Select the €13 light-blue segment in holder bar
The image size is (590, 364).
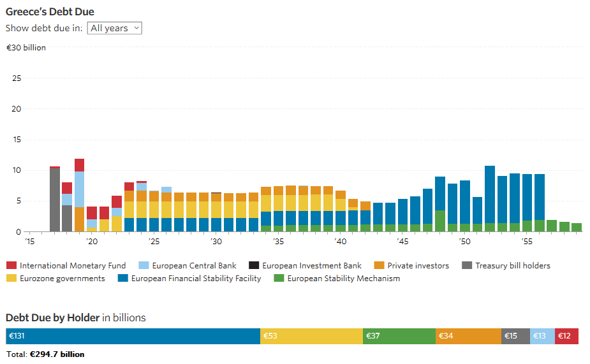point(542,336)
